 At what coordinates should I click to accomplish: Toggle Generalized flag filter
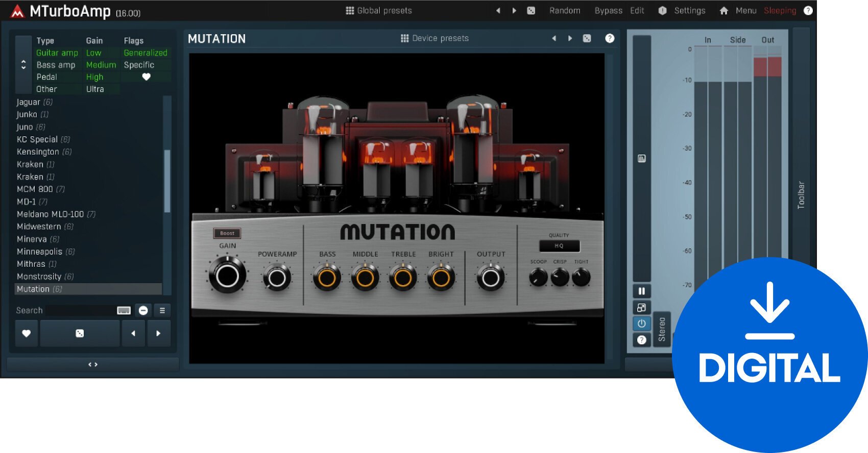pos(146,53)
